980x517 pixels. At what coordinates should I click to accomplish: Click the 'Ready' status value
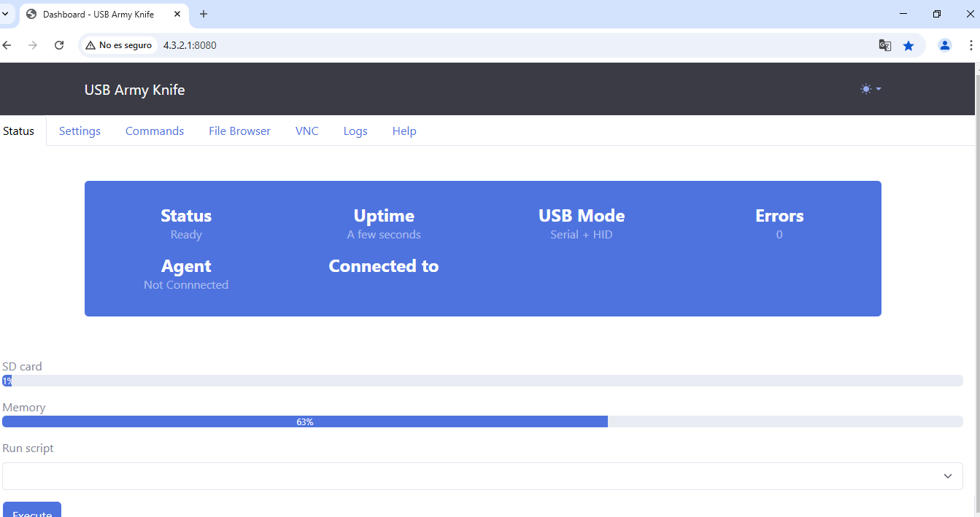(x=186, y=235)
